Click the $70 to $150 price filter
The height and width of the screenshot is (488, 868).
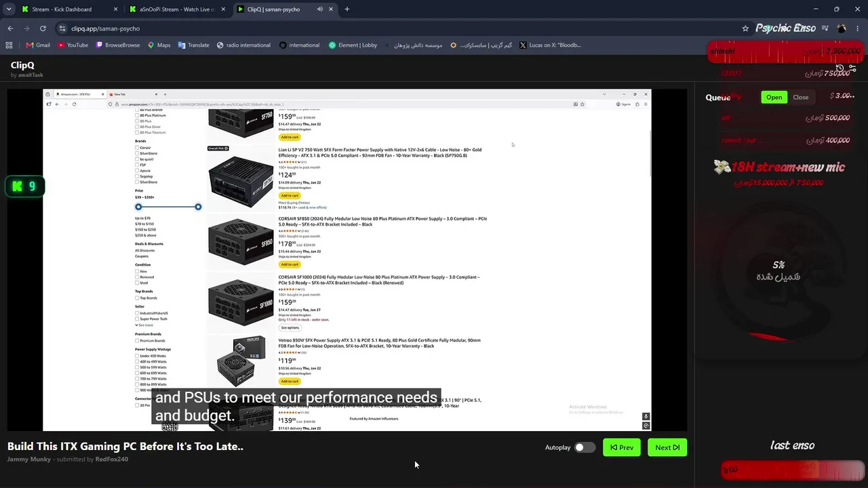pos(144,224)
